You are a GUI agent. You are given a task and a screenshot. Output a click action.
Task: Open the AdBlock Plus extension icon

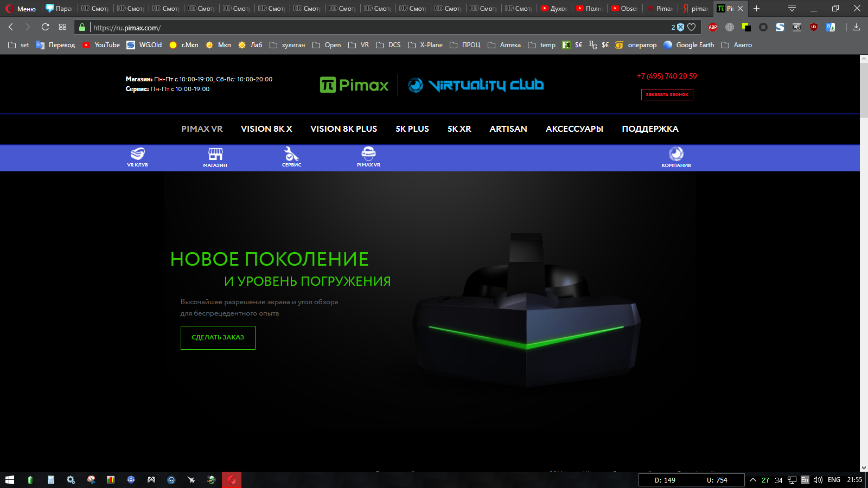(712, 27)
